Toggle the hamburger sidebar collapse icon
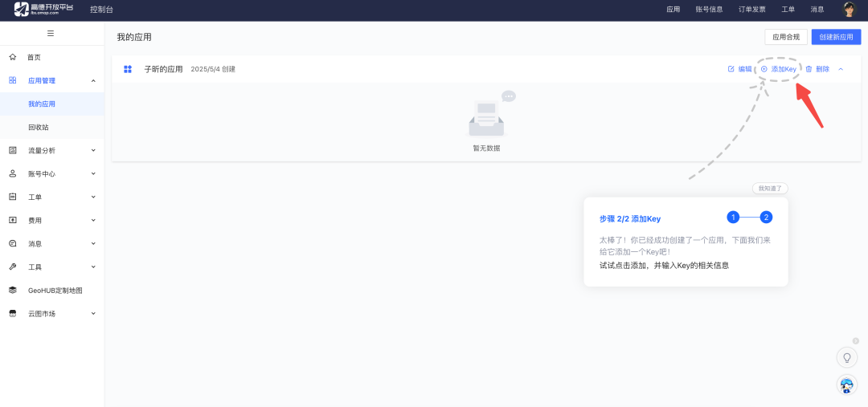The image size is (868, 407). point(51,33)
